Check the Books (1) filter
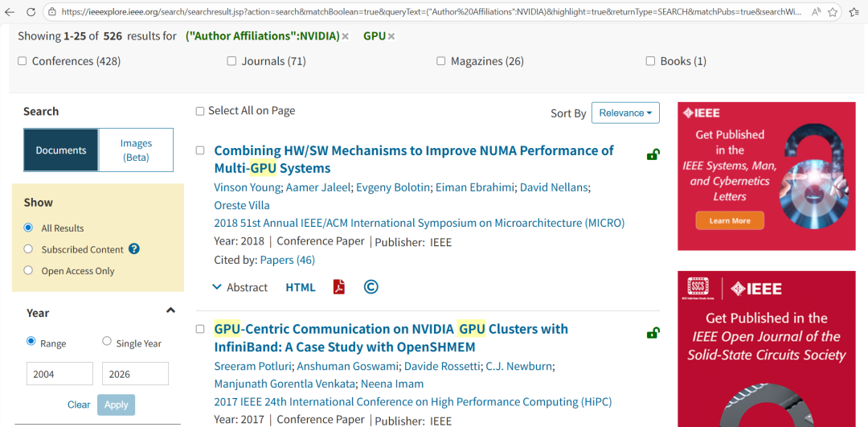 650,61
